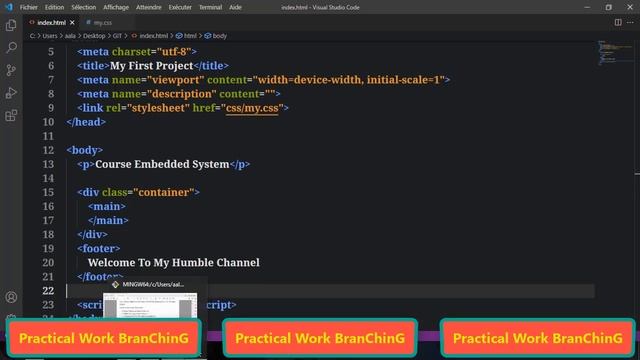This screenshot has height=360, width=640.
Task: Follow the css/my.css link on line 9
Action: [x=252, y=108]
